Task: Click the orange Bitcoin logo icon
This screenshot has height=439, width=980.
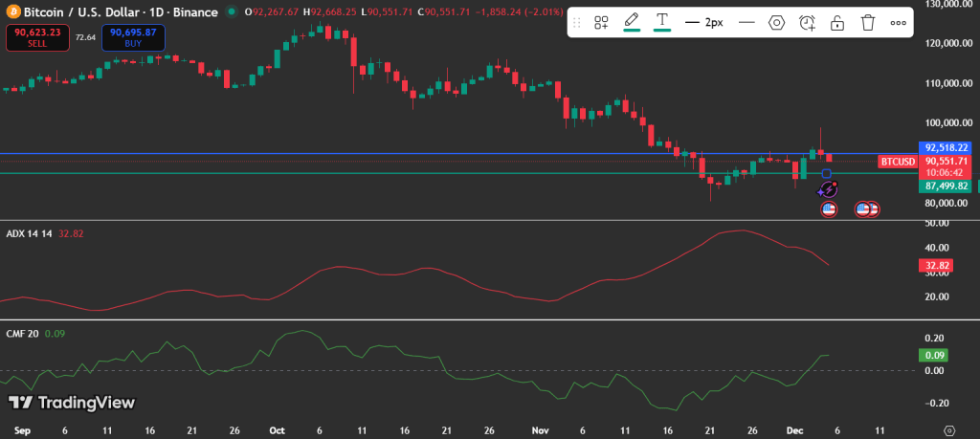Action: [x=11, y=11]
